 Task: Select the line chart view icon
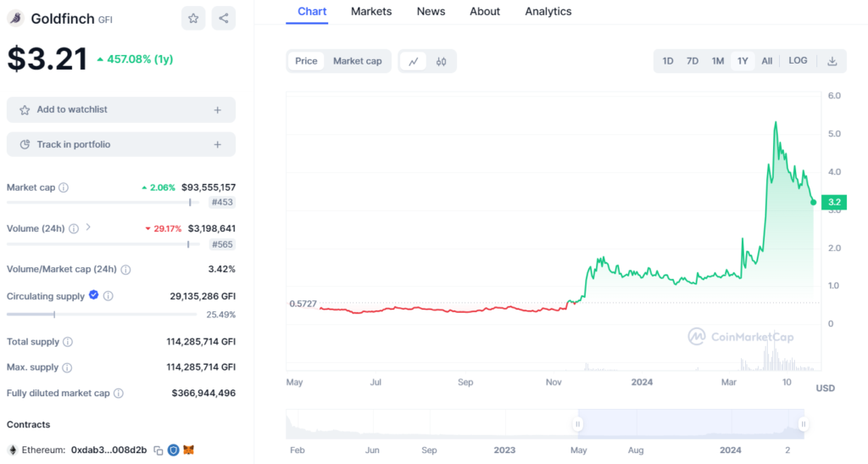(414, 61)
